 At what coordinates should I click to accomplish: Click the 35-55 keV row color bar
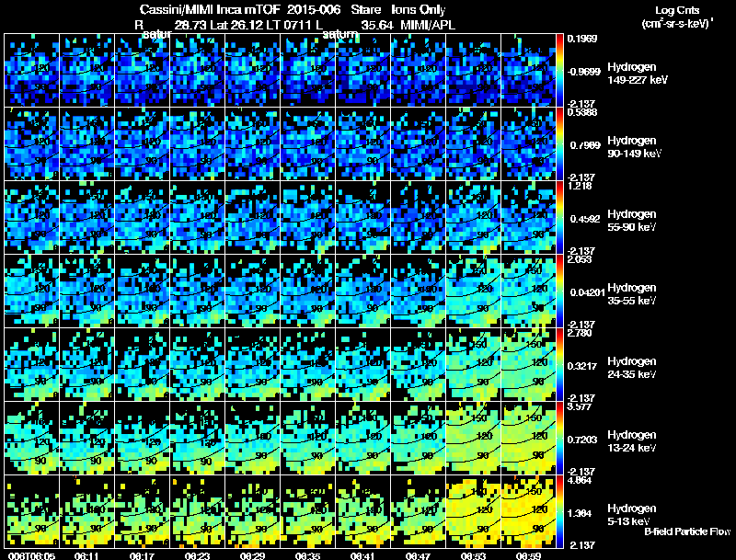point(559,291)
